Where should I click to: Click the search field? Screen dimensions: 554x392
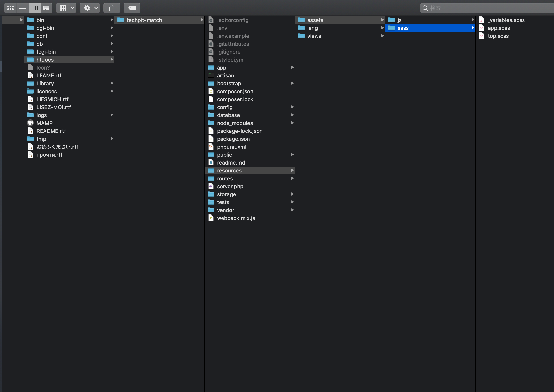coord(487,8)
